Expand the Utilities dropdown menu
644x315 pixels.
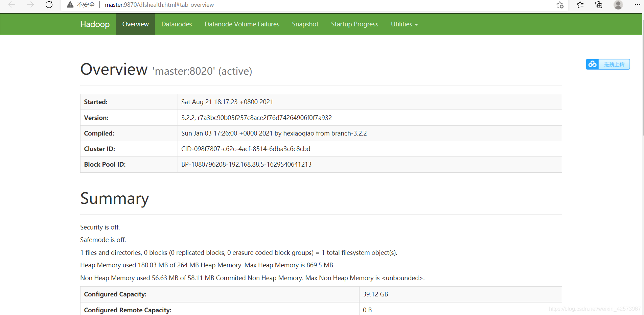coord(404,24)
